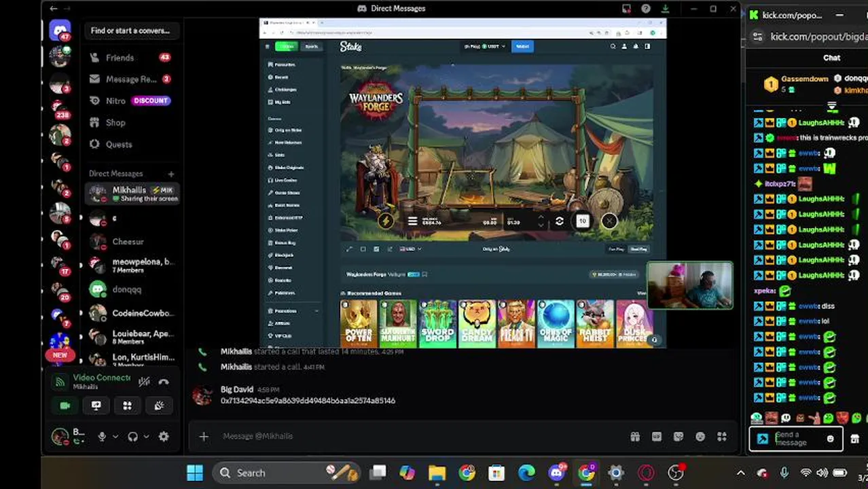Click the Power of Ten game thumbnail
The image size is (868, 489).
click(x=359, y=323)
